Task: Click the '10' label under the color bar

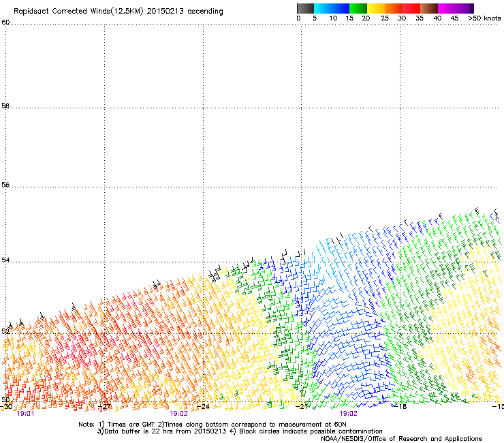Action: pyautogui.click(x=333, y=18)
